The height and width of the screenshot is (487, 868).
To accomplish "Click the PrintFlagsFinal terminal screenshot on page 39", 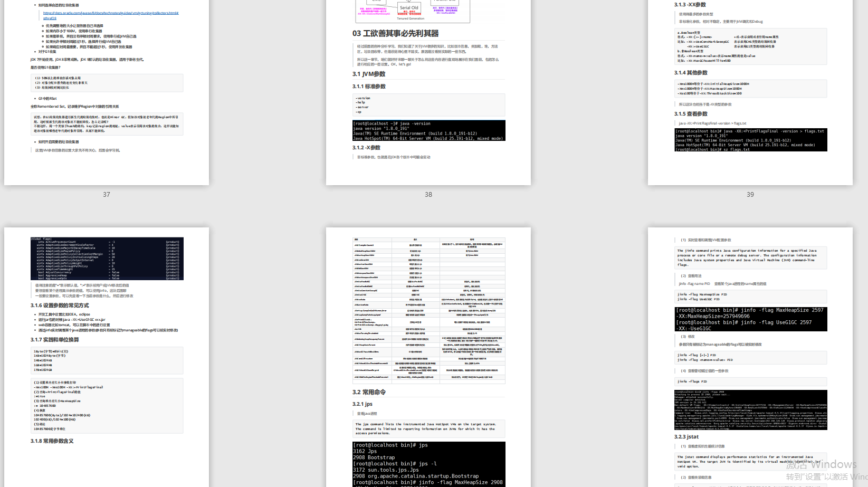I will point(751,140).
